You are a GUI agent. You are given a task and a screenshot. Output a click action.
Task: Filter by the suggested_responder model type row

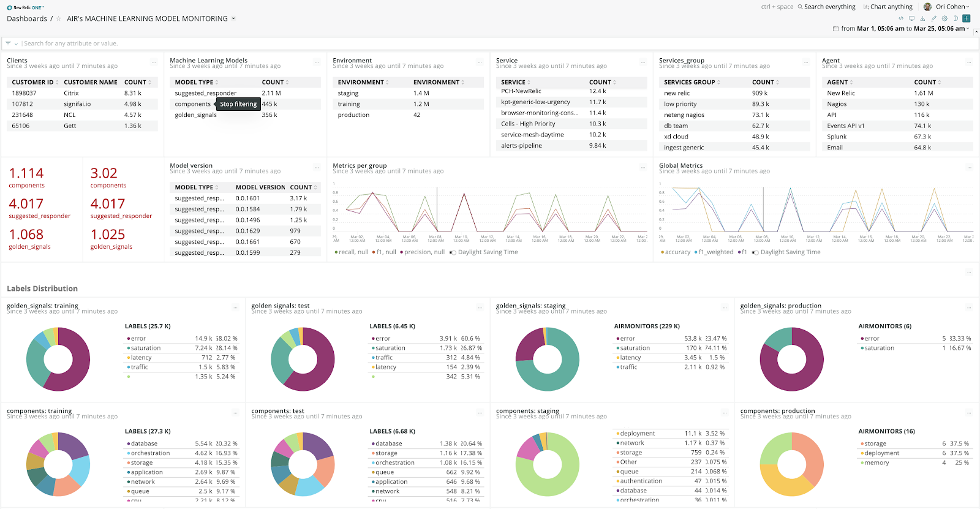(244, 93)
